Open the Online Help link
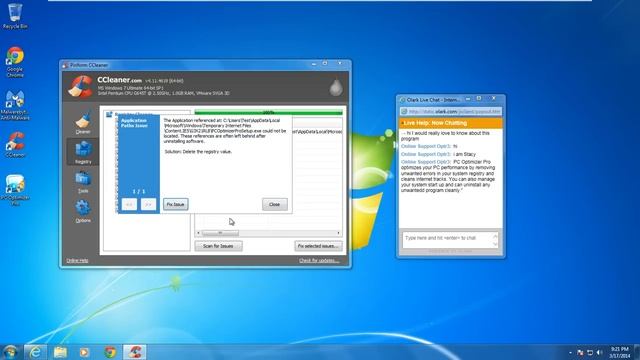 77,260
